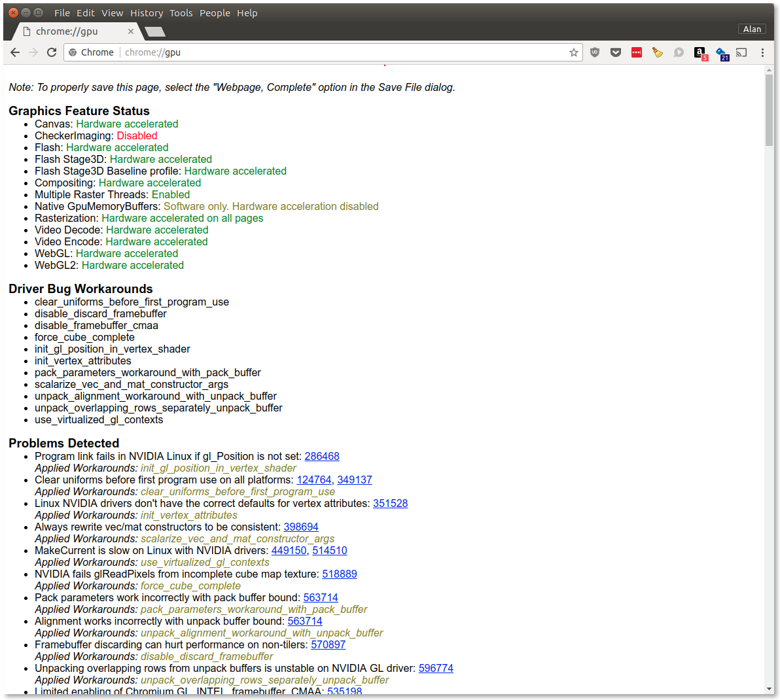Go back using the back arrow
This screenshot has width=780, height=700.
point(15,52)
